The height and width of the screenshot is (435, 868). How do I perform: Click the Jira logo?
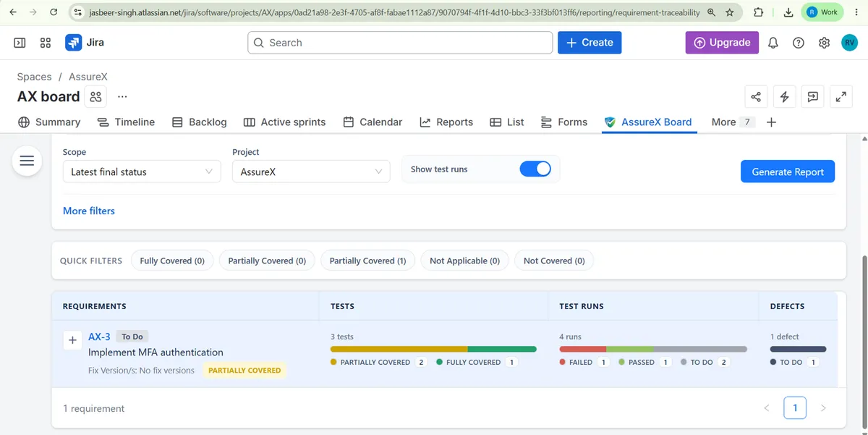pos(85,43)
